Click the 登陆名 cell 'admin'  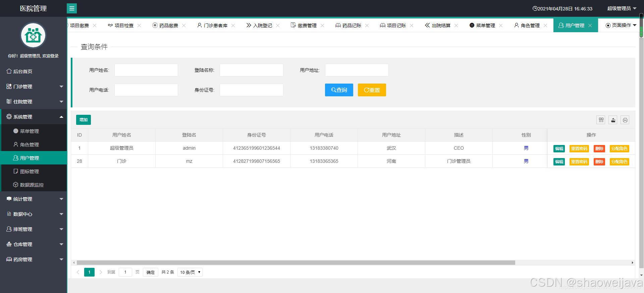(189, 148)
